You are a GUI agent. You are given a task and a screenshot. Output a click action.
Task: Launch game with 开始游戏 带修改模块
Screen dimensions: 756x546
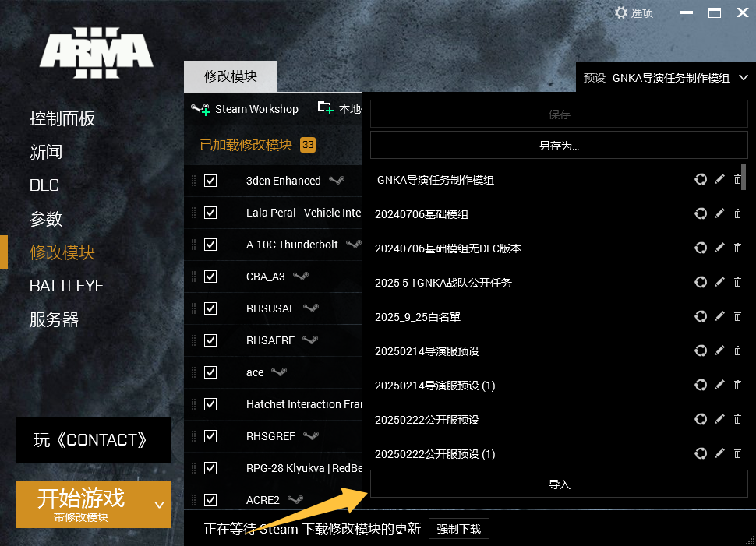(81, 505)
